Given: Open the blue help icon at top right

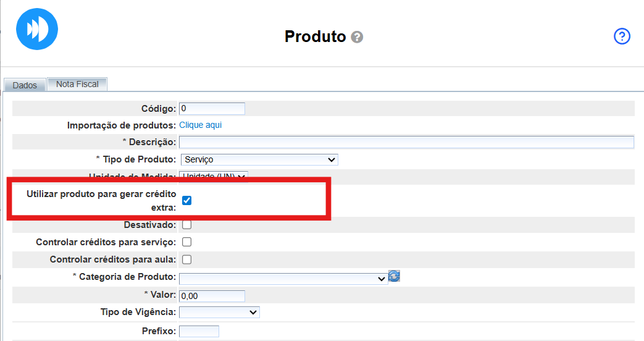Looking at the screenshot, I should pyautogui.click(x=621, y=36).
